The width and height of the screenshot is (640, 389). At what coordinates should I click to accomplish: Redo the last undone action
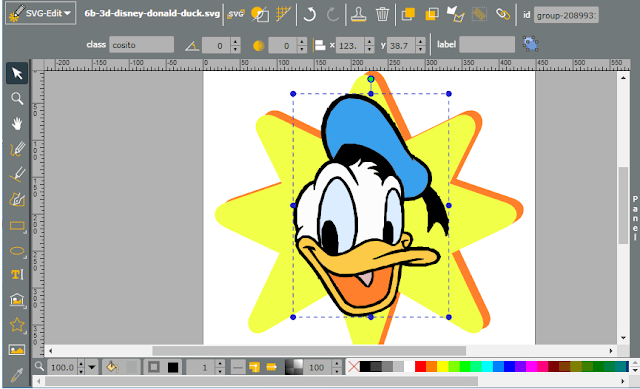(x=333, y=15)
